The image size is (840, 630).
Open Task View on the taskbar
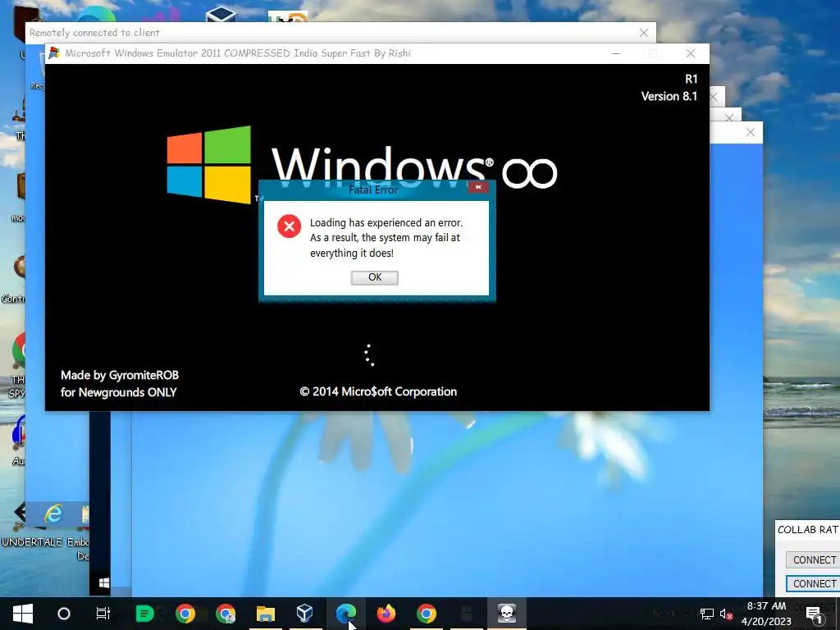click(x=103, y=614)
